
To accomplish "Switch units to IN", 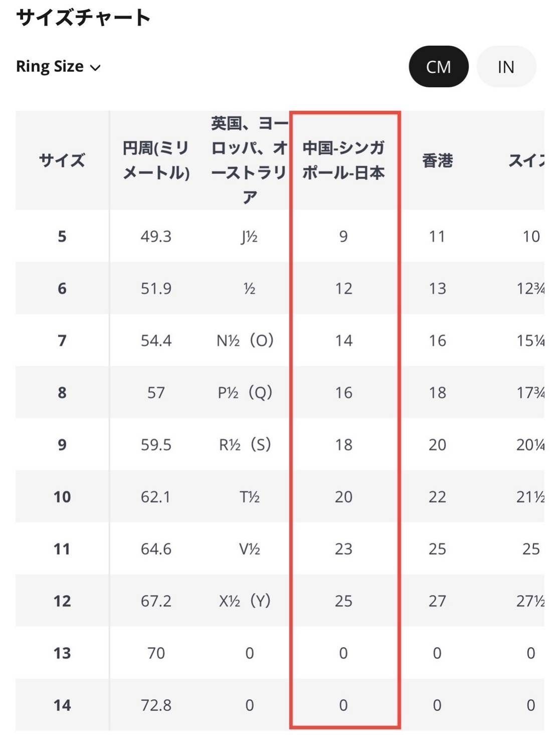I will point(506,67).
